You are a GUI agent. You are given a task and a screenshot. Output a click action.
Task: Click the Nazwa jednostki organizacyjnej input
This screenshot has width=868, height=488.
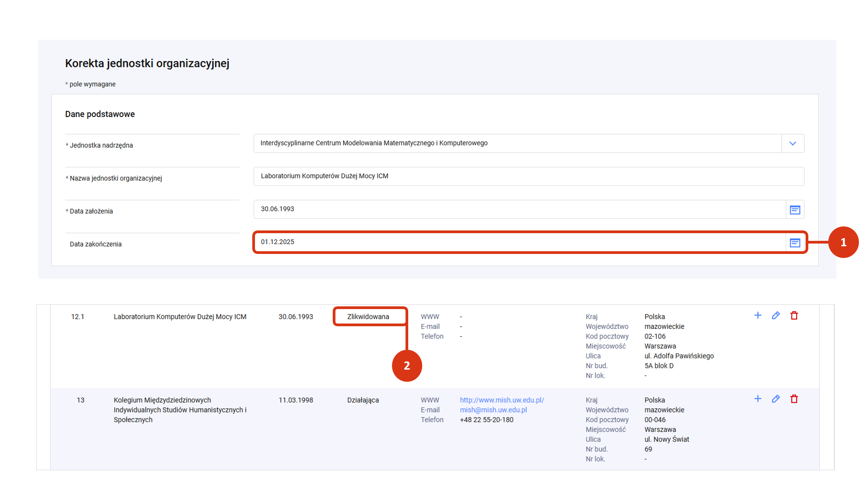[528, 176]
